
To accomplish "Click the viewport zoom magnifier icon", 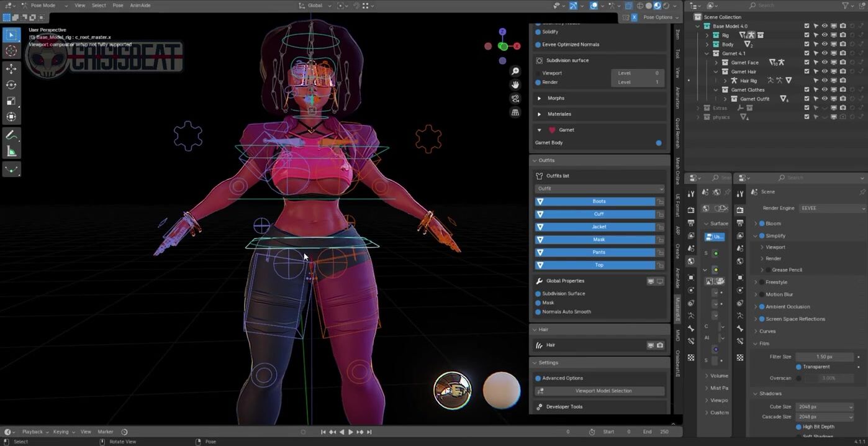I will 515,71.
